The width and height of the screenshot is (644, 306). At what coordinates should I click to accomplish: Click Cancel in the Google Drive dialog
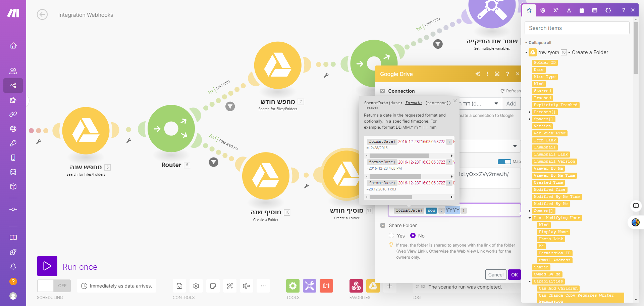(496, 274)
